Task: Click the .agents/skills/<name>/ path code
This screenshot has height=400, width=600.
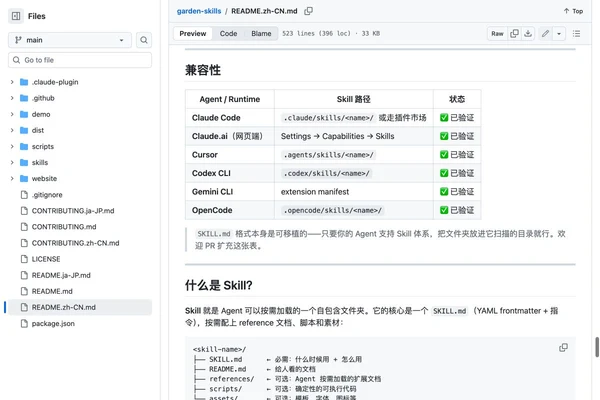Action: [x=328, y=155]
